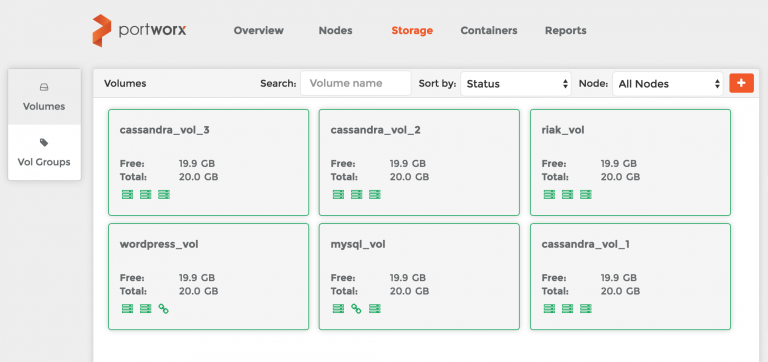The image size is (768, 362).
Task: Open the Reports tab
Action: point(566,30)
